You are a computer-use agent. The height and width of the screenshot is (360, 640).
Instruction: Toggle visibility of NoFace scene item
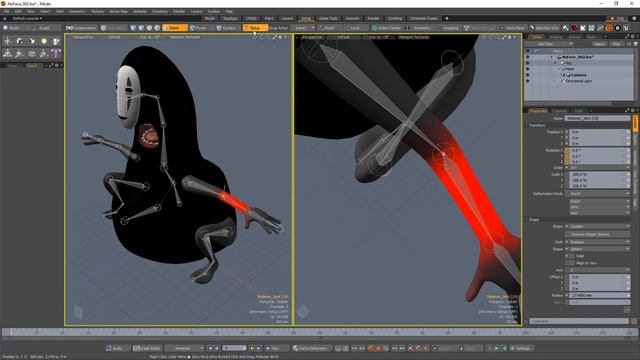527,57
